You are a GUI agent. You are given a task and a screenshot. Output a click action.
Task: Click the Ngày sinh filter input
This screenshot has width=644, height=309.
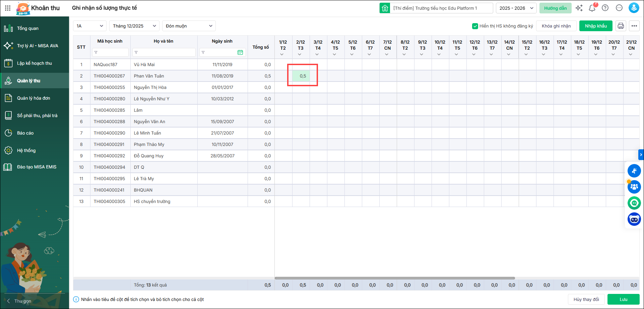[x=222, y=52]
